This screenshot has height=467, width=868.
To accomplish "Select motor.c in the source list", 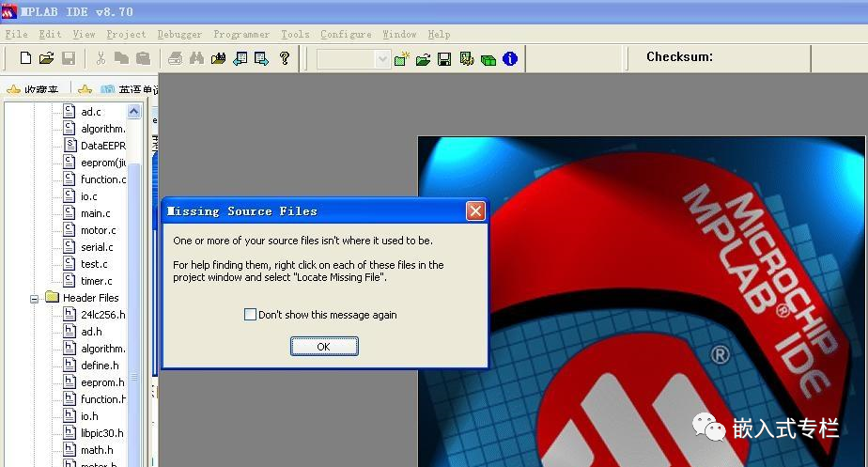I will 98,230.
